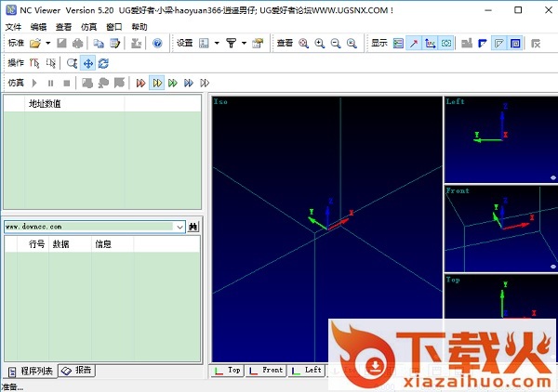Click the refresh view icon
Image resolution: width=558 pixels, height=392 pixels.
point(102,63)
